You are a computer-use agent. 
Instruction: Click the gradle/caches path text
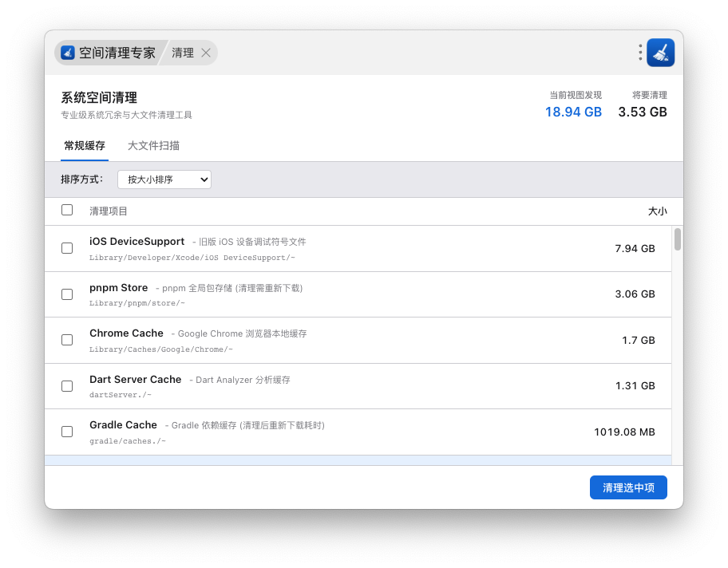point(127,441)
